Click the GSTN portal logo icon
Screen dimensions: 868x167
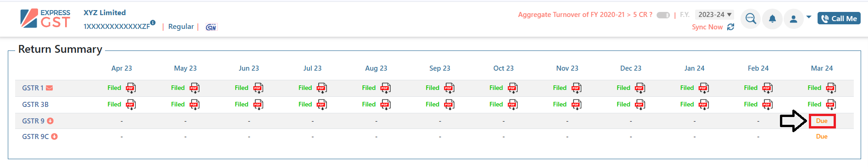click(211, 27)
